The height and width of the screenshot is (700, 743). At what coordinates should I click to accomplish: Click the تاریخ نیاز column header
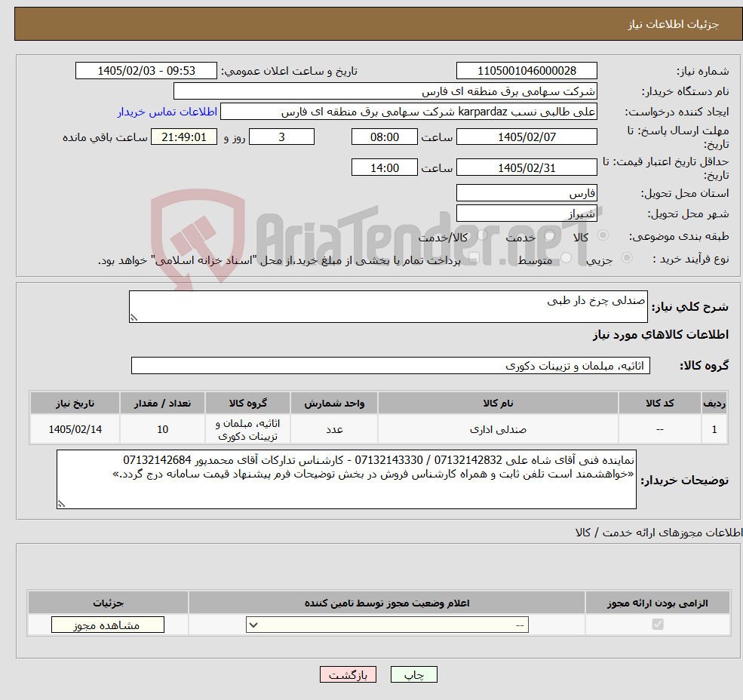pos(75,403)
